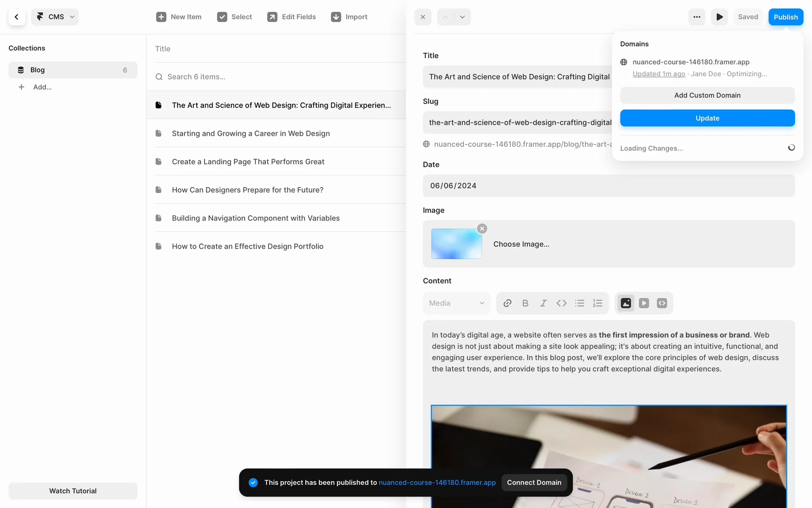Go to next item with down chevron
The image size is (812, 508).
coord(462,17)
